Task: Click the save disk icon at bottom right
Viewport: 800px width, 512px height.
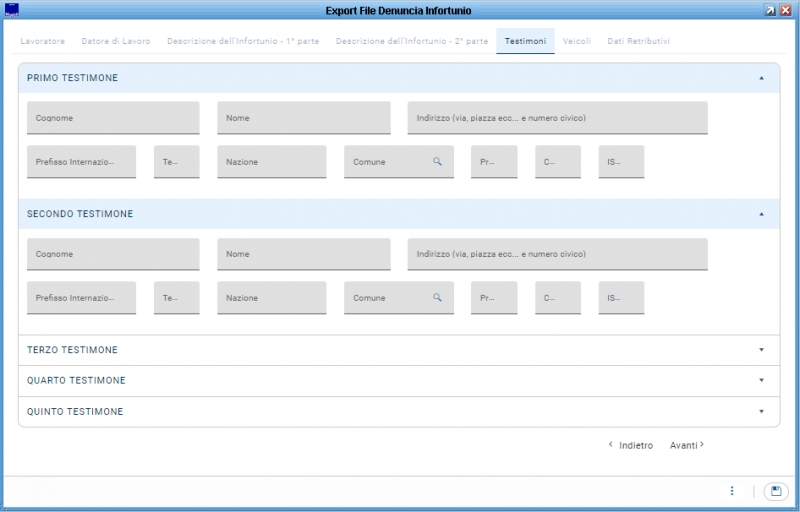Action: pyautogui.click(x=775, y=491)
